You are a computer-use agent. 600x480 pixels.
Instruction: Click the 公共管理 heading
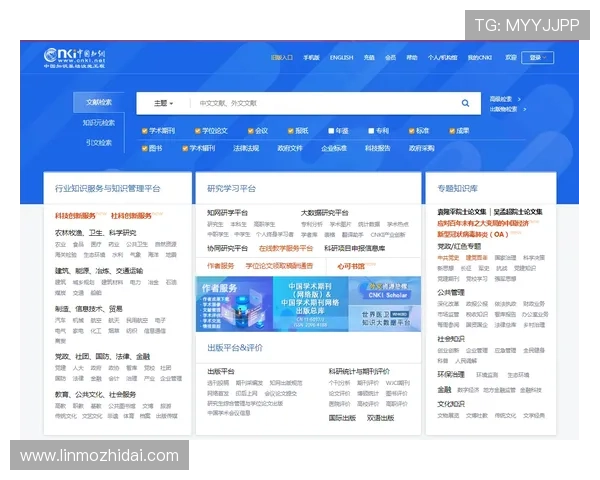pos(451,292)
